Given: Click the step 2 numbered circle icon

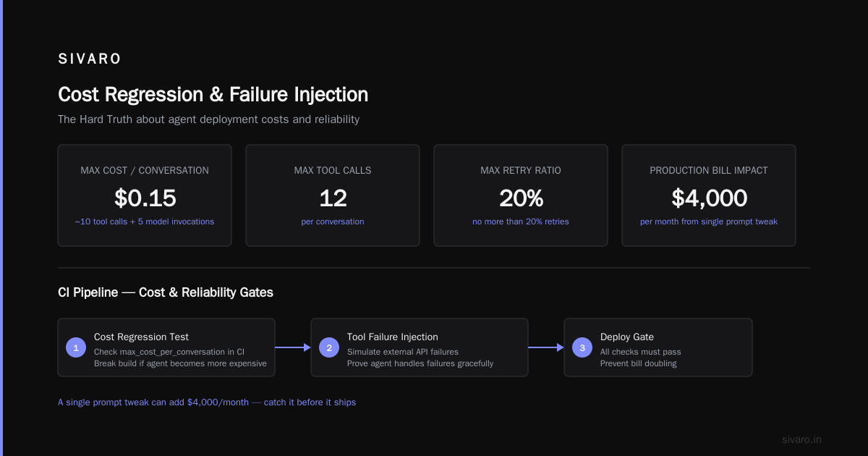Looking at the screenshot, I should (329, 347).
